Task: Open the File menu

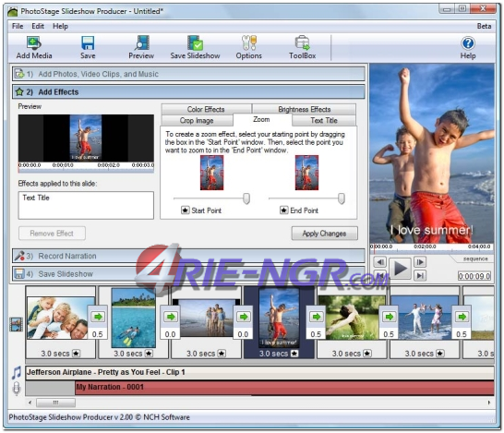Action: (x=18, y=26)
